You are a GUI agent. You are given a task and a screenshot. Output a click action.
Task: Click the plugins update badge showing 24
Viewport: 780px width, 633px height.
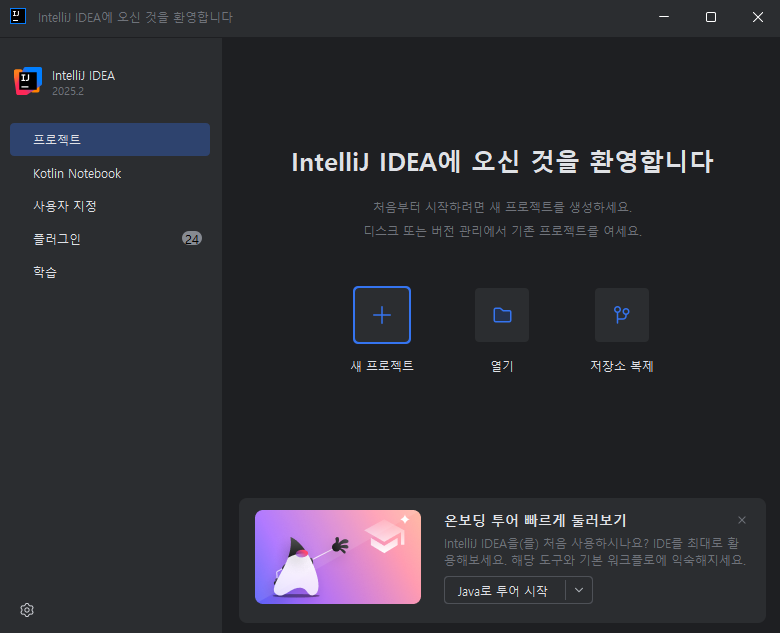pos(192,239)
